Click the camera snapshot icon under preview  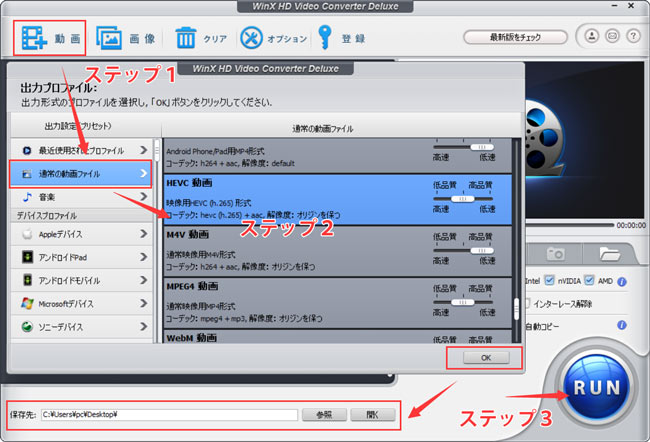point(555,253)
